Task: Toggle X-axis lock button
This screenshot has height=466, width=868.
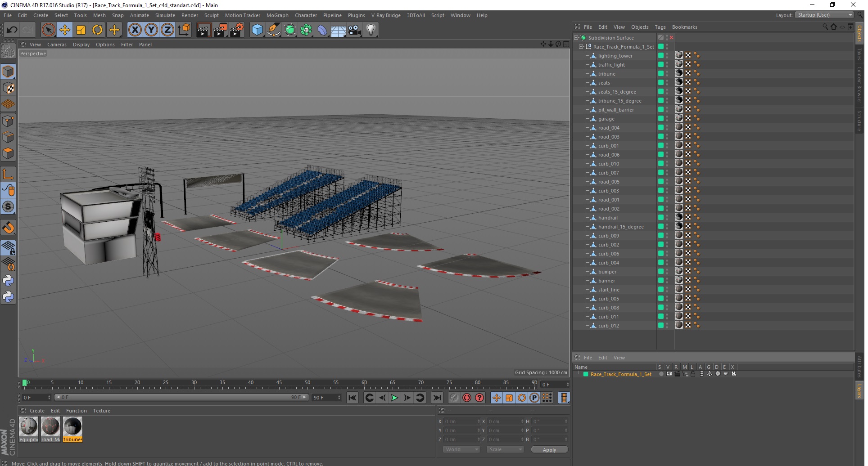Action: pyautogui.click(x=135, y=30)
